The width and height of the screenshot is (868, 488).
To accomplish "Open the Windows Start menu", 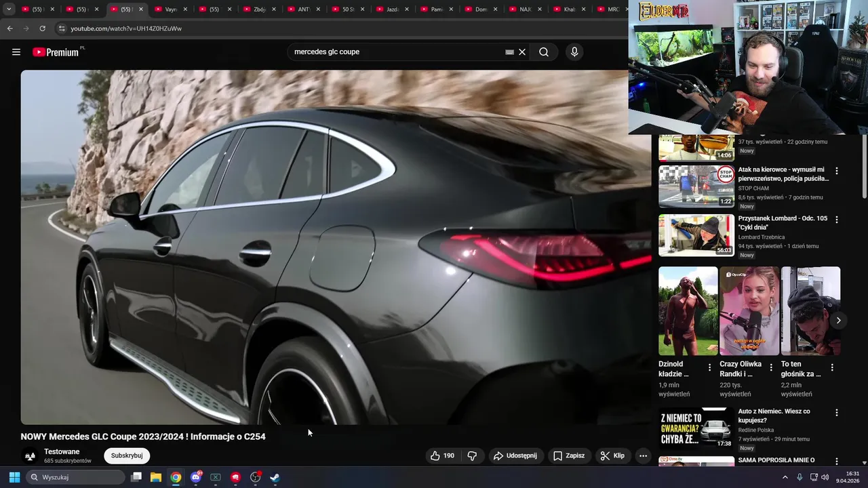I will click(x=14, y=477).
